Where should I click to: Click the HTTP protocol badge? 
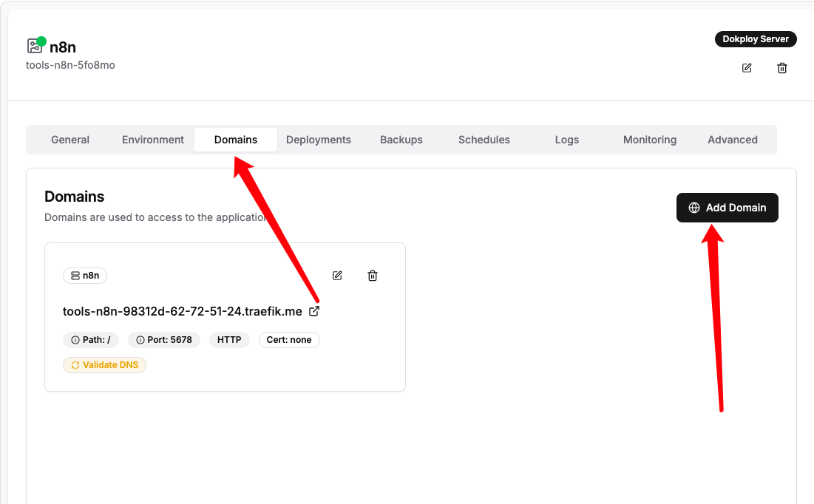click(x=229, y=340)
